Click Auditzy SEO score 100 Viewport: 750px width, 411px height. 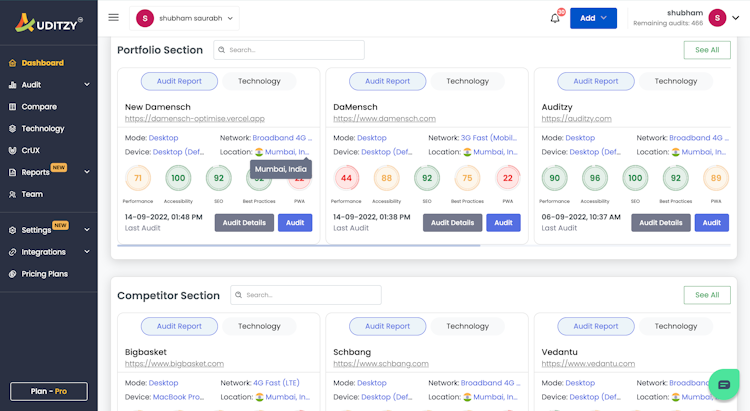point(635,178)
